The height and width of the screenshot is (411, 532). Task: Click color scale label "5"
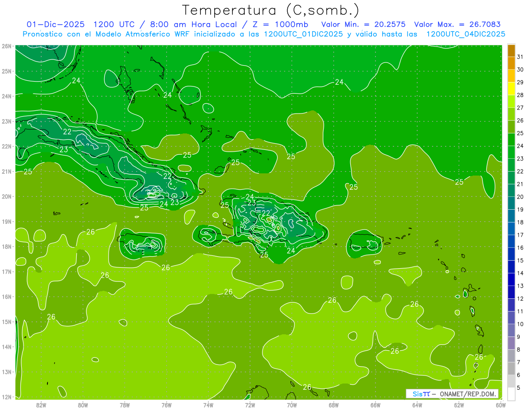[519, 388]
